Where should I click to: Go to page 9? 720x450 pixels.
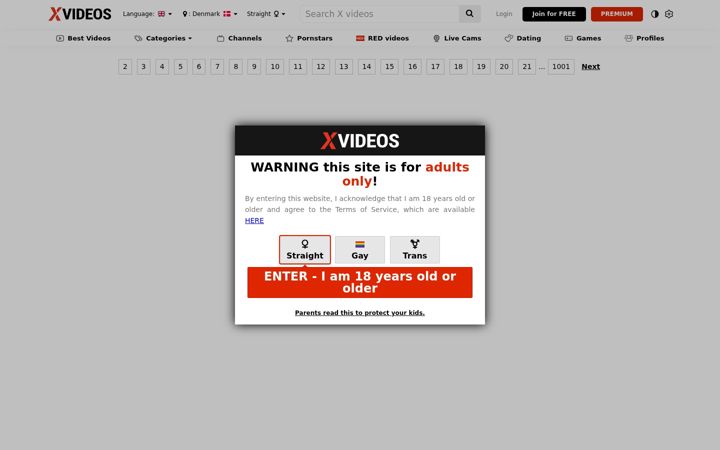click(x=254, y=67)
